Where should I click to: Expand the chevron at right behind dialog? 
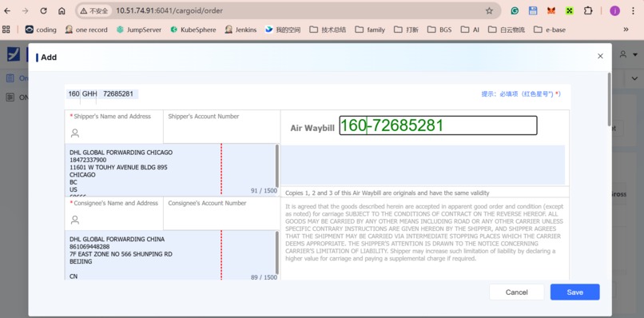tap(634, 78)
